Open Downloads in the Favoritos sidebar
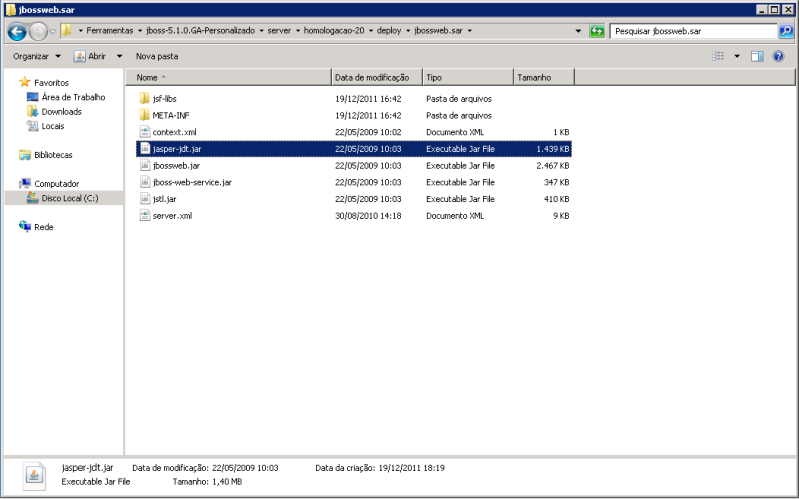 [x=61, y=112]
